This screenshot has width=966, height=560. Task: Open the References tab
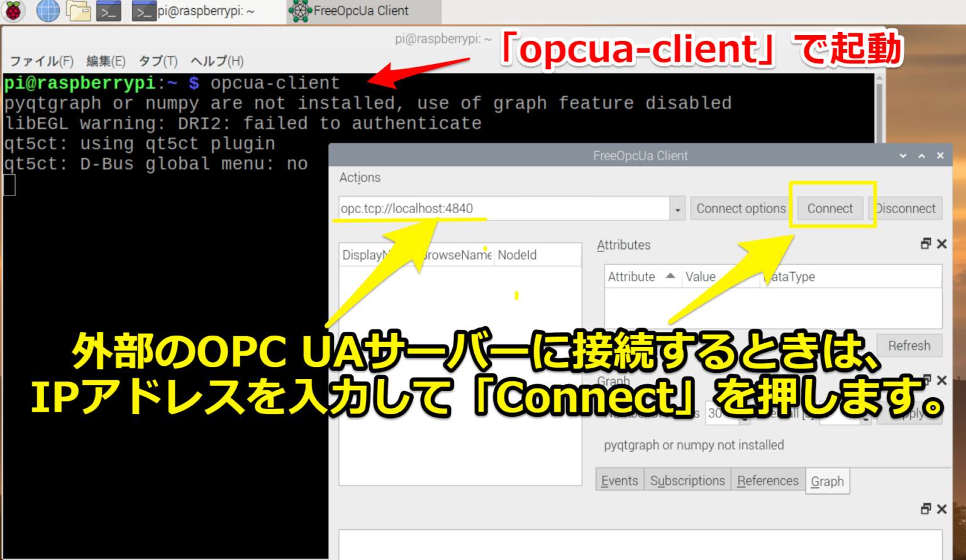[x=767, y=480]
